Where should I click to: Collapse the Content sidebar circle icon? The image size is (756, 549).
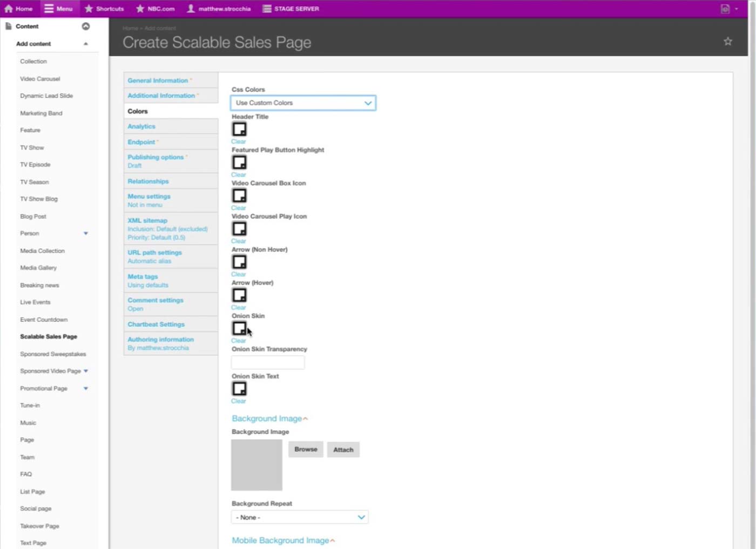85,26
